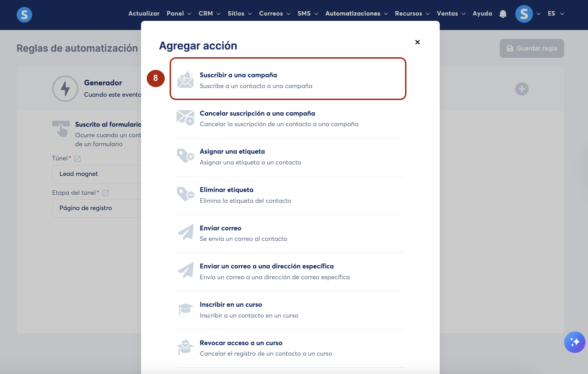Click the Asignar una etiqueta tag icon
The width and height of the screenshot is (588, 374).
tap(185, 156)
